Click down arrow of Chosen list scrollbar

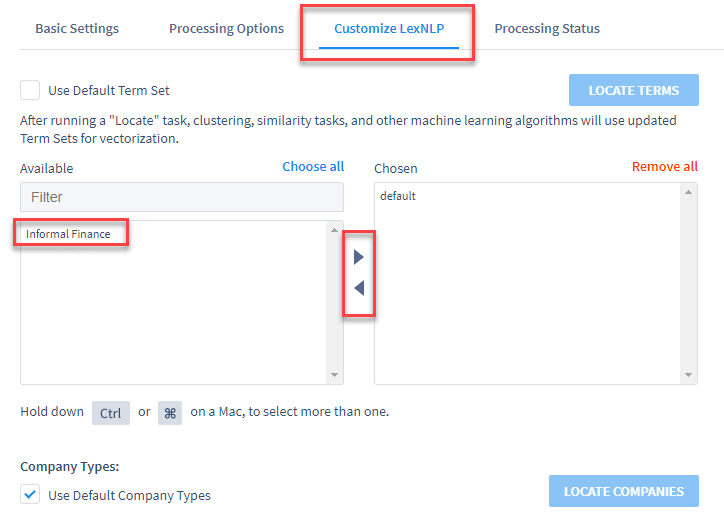click(688, 375)
